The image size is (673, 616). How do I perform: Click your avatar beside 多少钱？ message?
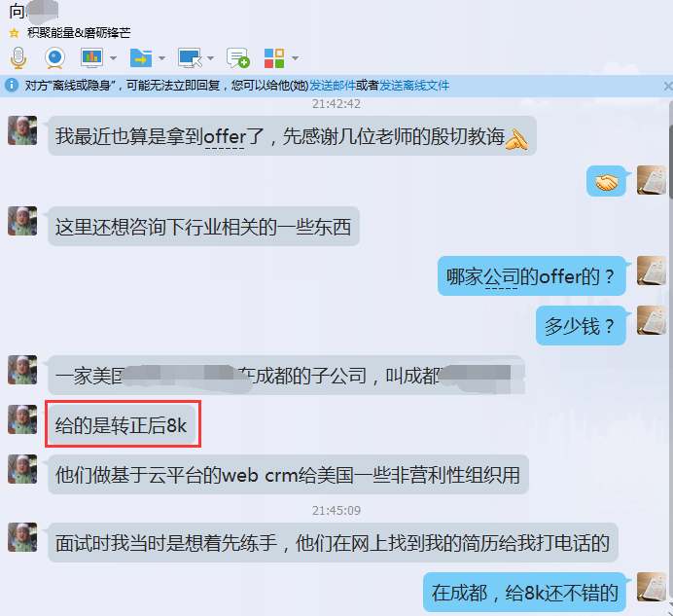click(652, 320)
